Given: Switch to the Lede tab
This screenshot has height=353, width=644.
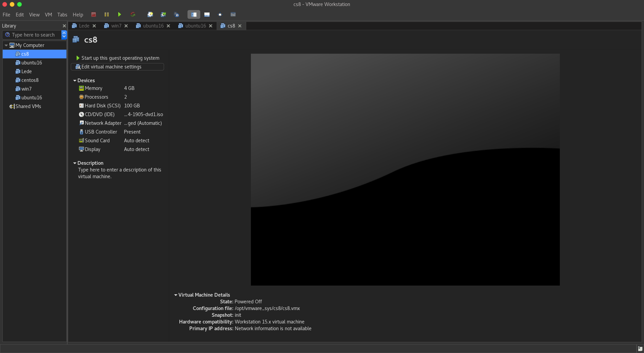Looking at the screenshot, I should [84, 26].
